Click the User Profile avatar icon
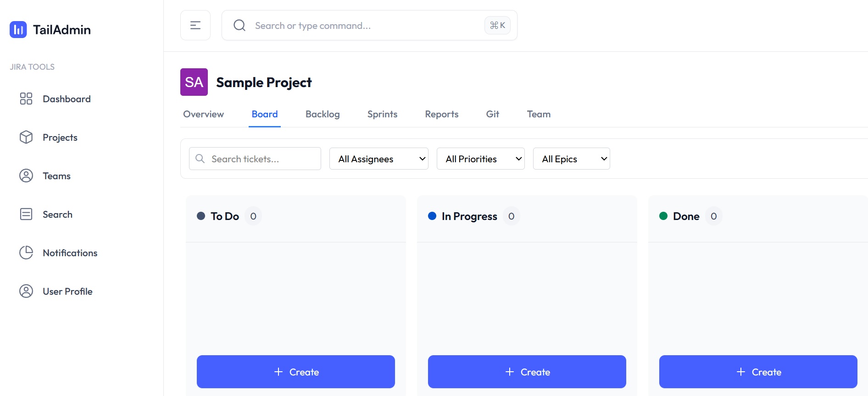The width and height of the screenshot is (868, 396). [26, 291]
